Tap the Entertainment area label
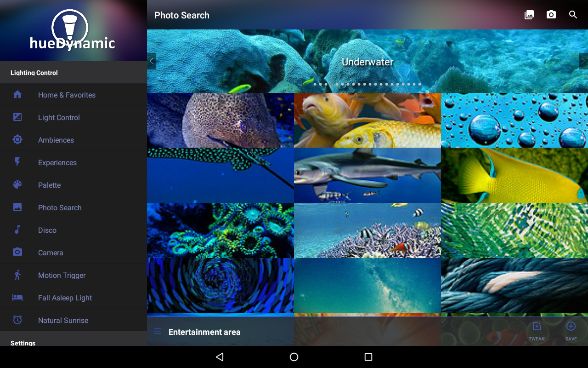 pos(204,332)
